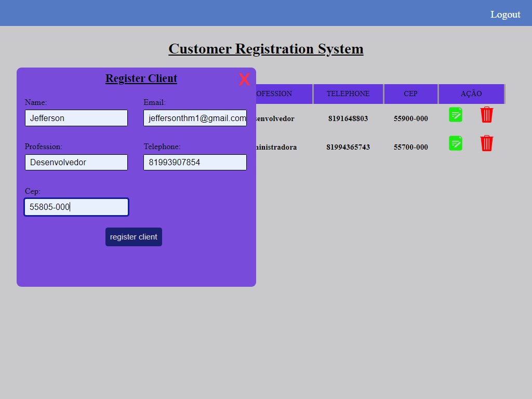
Task: Select the AÇÃO column header
Action: coord(471,94)
